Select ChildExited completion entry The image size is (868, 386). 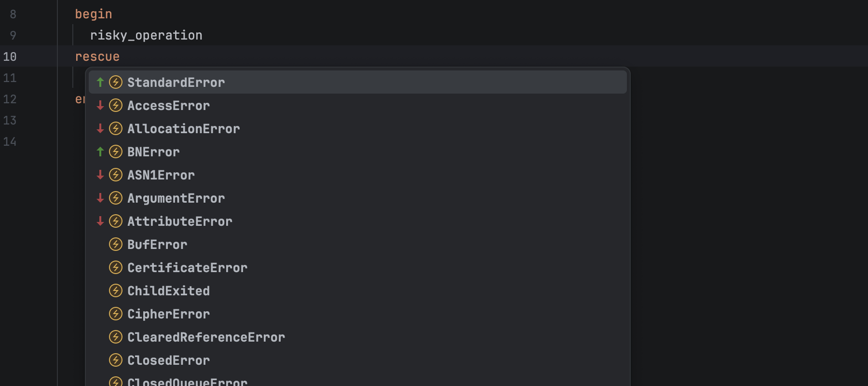pyautogui.click(x=168, y=291)
